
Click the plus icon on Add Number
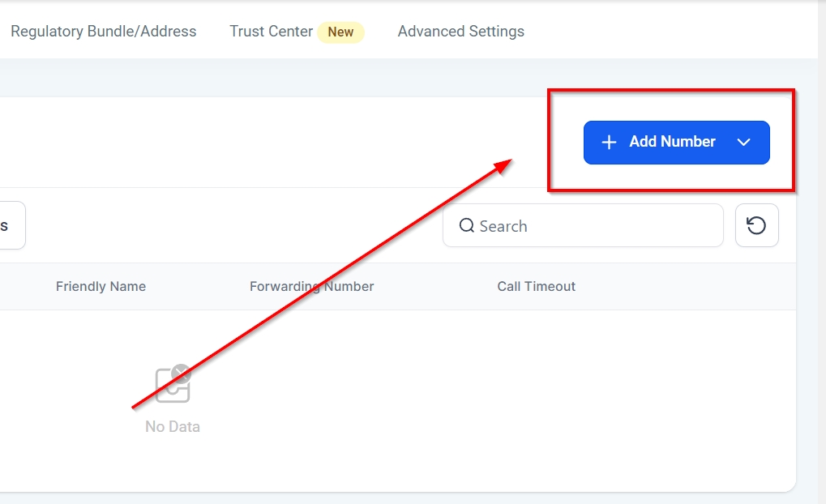[609, 143]
